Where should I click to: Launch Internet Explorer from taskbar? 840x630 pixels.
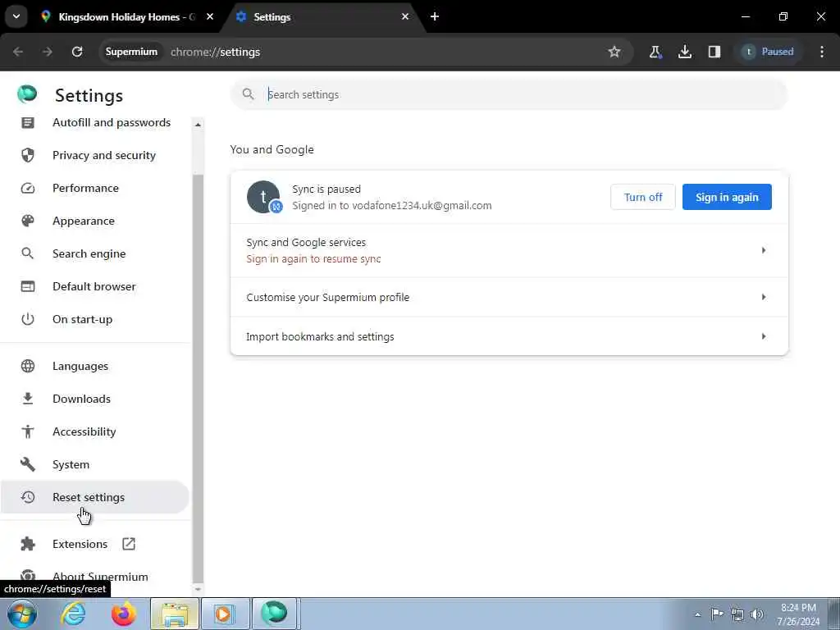pos(73,614)
